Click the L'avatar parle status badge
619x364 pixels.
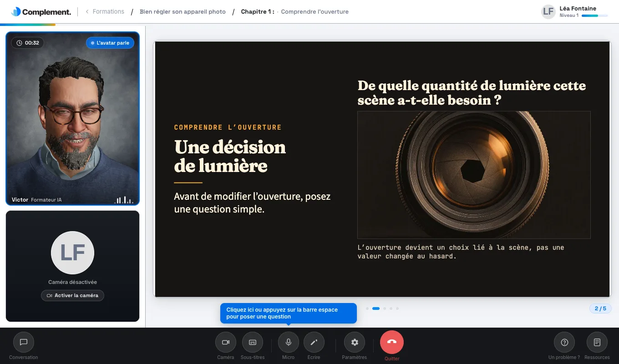click(110, 43)
